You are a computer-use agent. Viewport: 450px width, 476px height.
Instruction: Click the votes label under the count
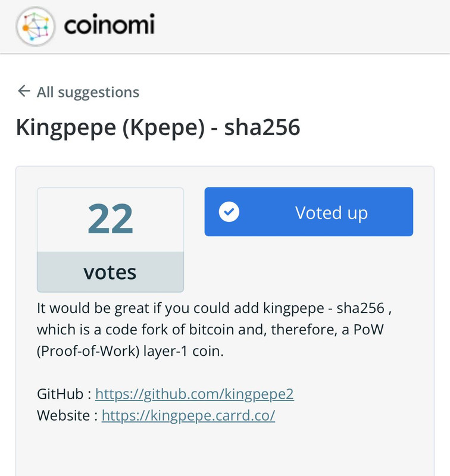point(110,272)
